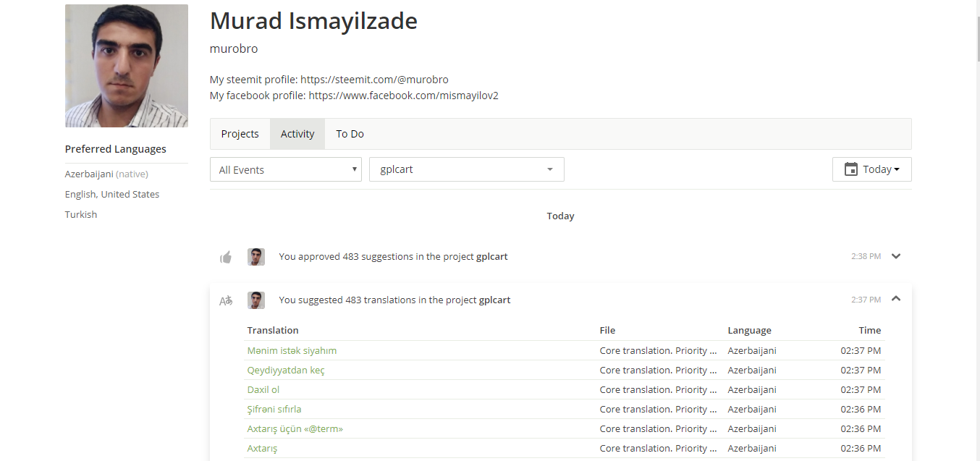980x461 pixels.
Task: Click the File column header
Action: tap(607, 330)
